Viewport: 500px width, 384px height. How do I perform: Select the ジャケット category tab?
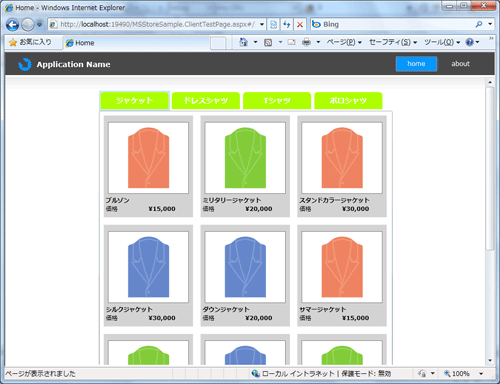tap(135, 101)
